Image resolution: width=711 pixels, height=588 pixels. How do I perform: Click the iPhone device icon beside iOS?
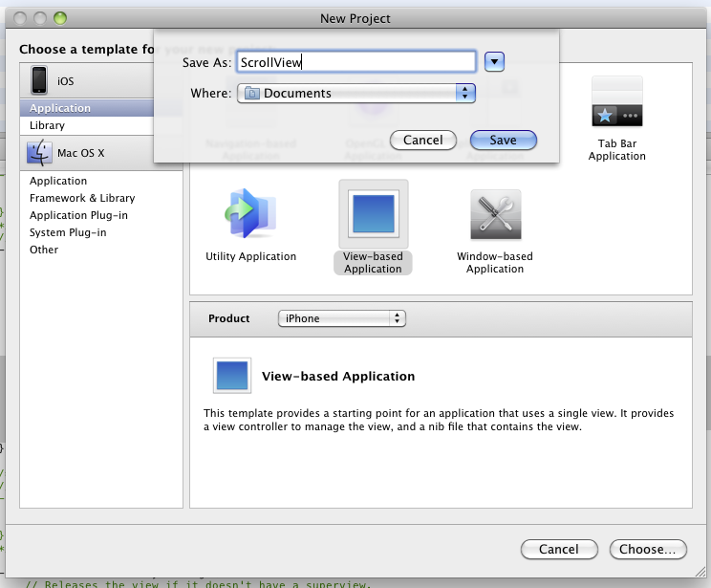(39, 80)
